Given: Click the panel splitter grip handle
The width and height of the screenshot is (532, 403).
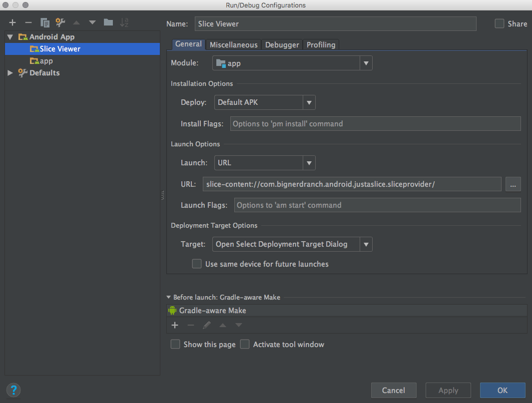Looking at the screenshot, I should tap(162, 195).
